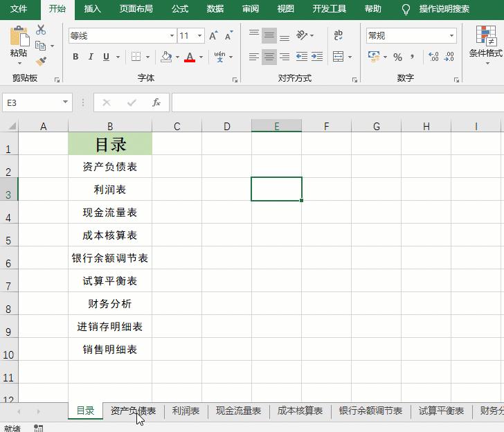This screenshot has width=504, height=432.
Task: Open the font name dropdown
Action: click(x=172, y=36)
